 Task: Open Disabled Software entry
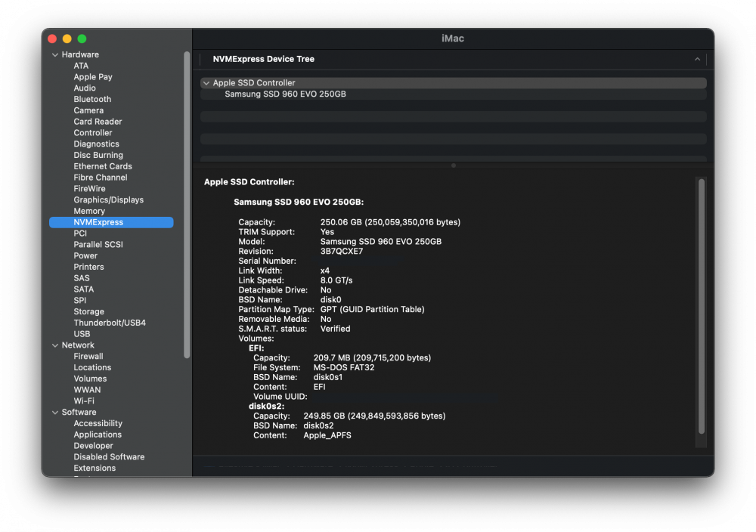click(x=109, y=457)
